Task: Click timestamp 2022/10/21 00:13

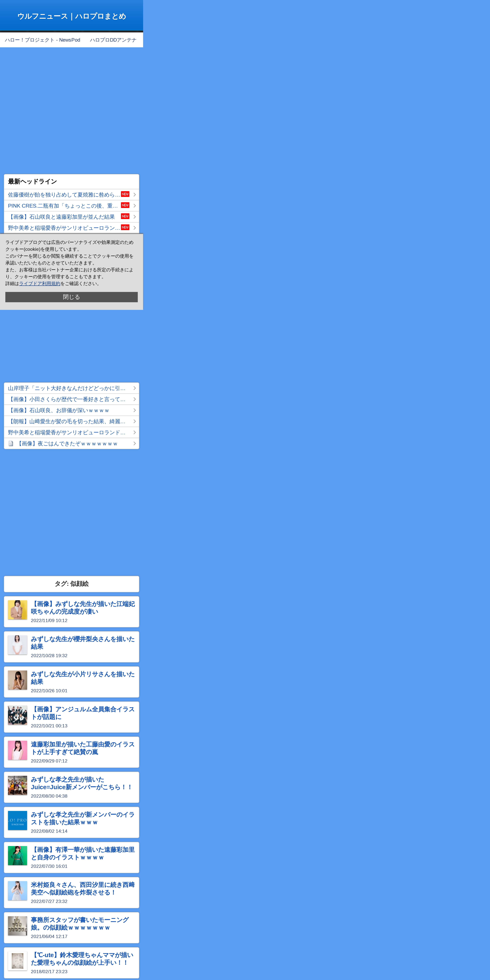Action: 49,726
